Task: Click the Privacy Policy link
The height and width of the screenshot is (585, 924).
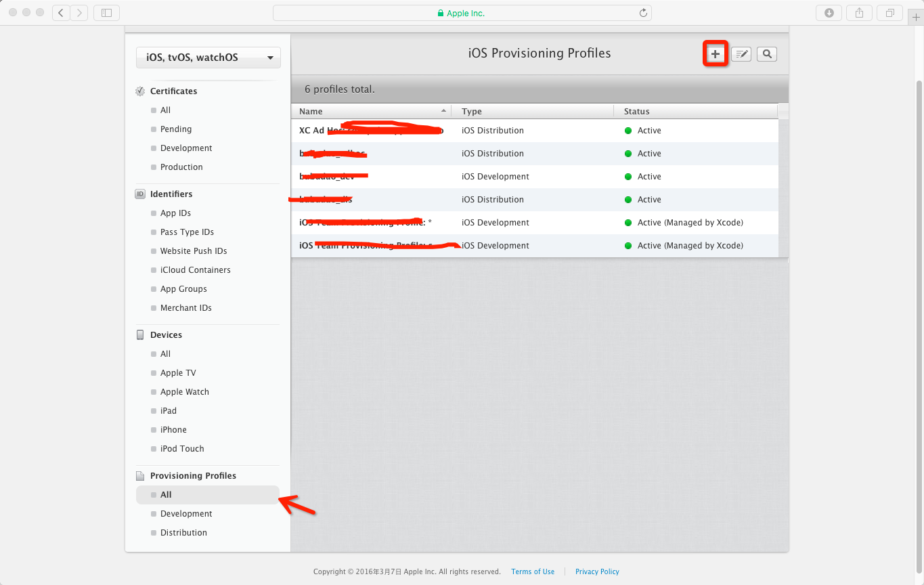Action: pos(597,571)
